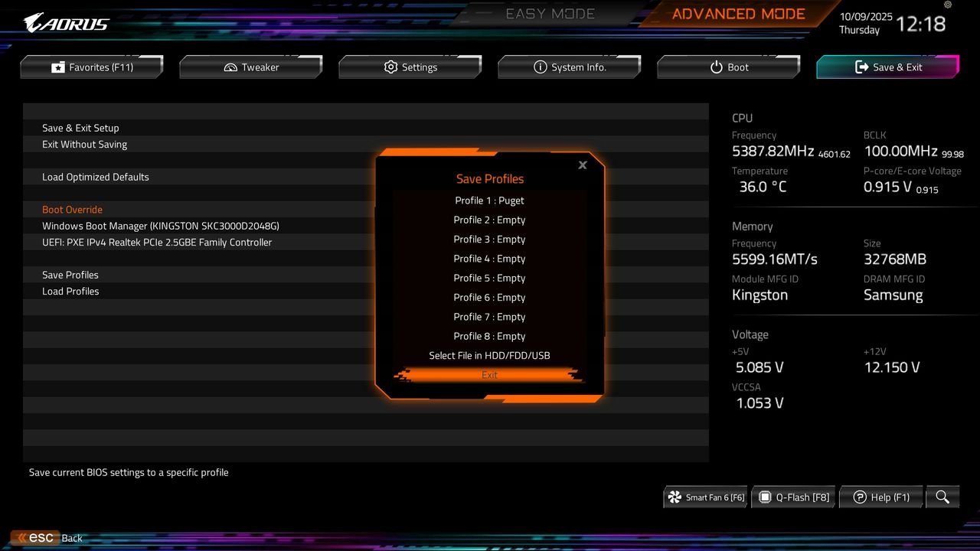Select the Advanced Mode tab
980x551 pixels.
(737, 13)
